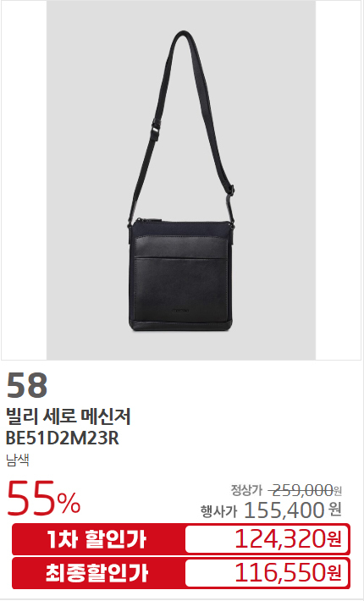Click the 116,550원 final discount price
The width and height of the screenshot is (364, 601).
tap(288, 573)
